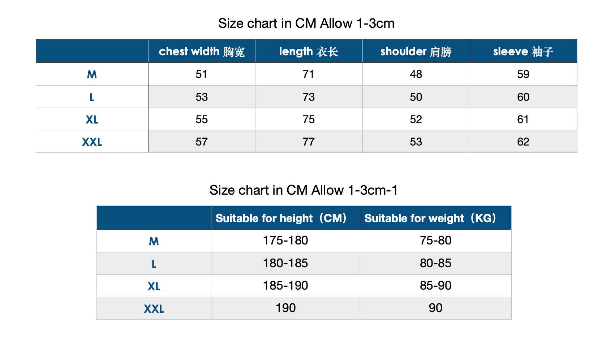Select the length value 75 for XL
The image size is (615, 364).
(x=309, y=119)
